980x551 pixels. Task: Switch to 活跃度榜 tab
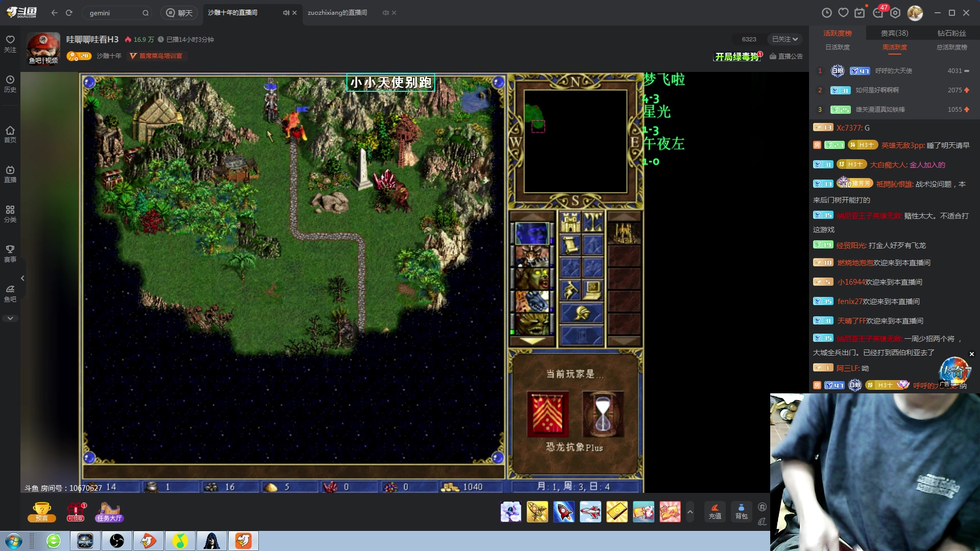coord(838,33)
